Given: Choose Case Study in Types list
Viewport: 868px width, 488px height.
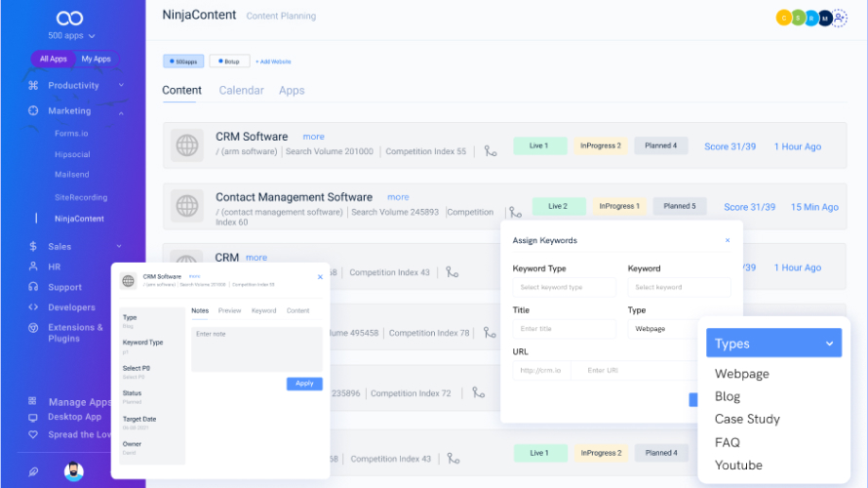Looking at the screenshot, I should (747, 420).
